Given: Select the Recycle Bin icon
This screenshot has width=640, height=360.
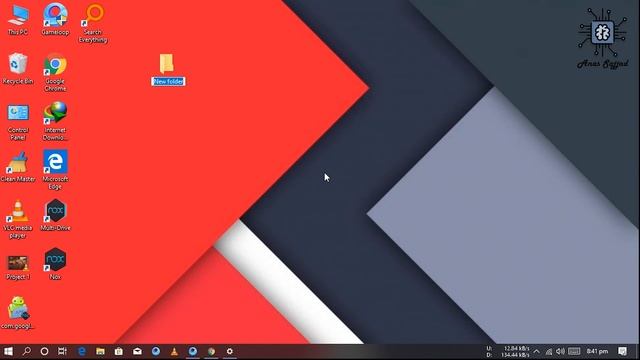Looking at the screenshot, I should pos(18,69).
